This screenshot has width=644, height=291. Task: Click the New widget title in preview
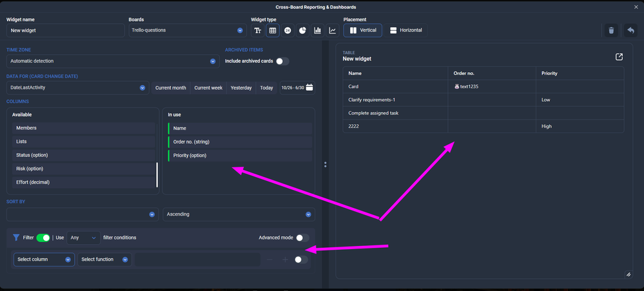coord(357,59)
